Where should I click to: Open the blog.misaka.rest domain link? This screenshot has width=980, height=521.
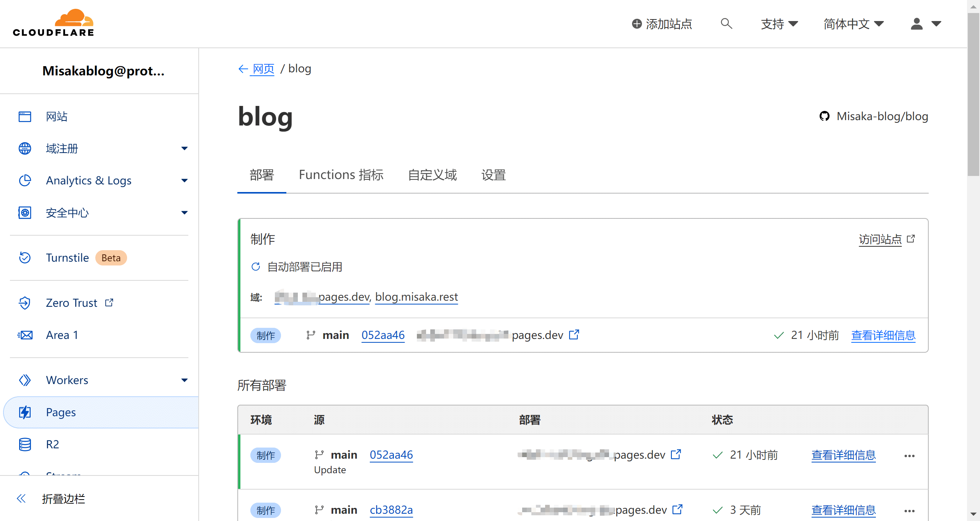pos(416,297)
